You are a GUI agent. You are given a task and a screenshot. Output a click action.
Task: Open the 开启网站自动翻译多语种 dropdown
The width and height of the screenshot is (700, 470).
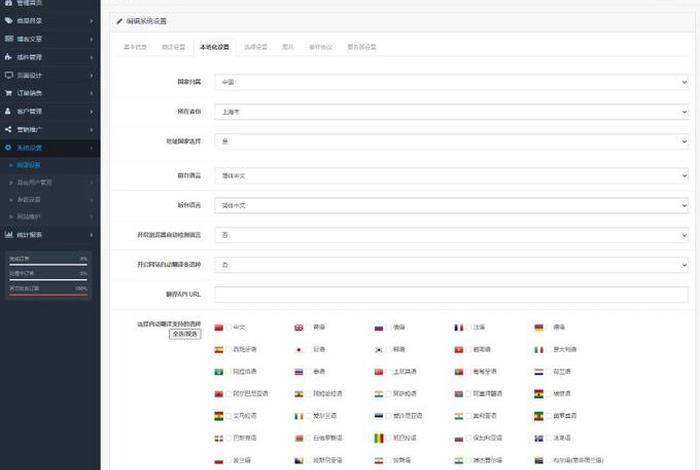[451, 265]
